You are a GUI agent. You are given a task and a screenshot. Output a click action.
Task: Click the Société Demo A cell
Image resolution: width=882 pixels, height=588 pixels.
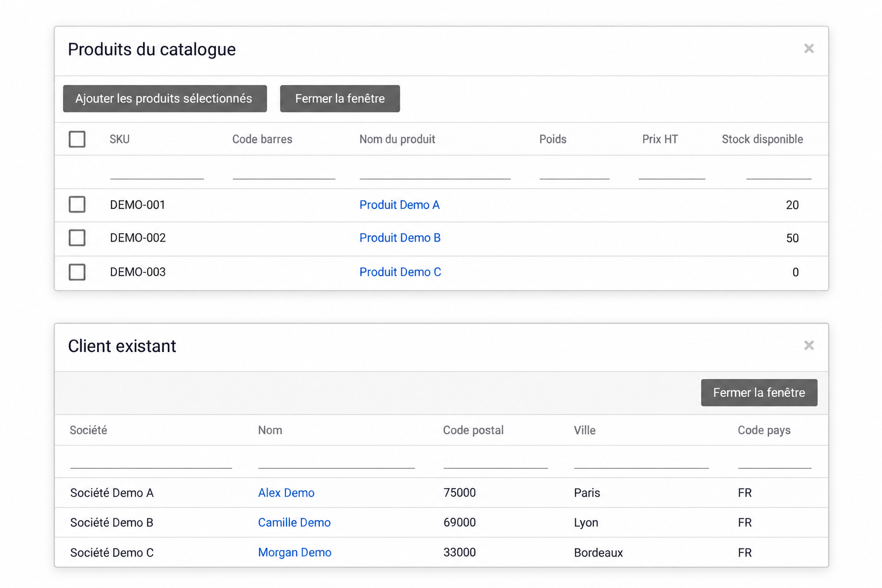point(112,493)
